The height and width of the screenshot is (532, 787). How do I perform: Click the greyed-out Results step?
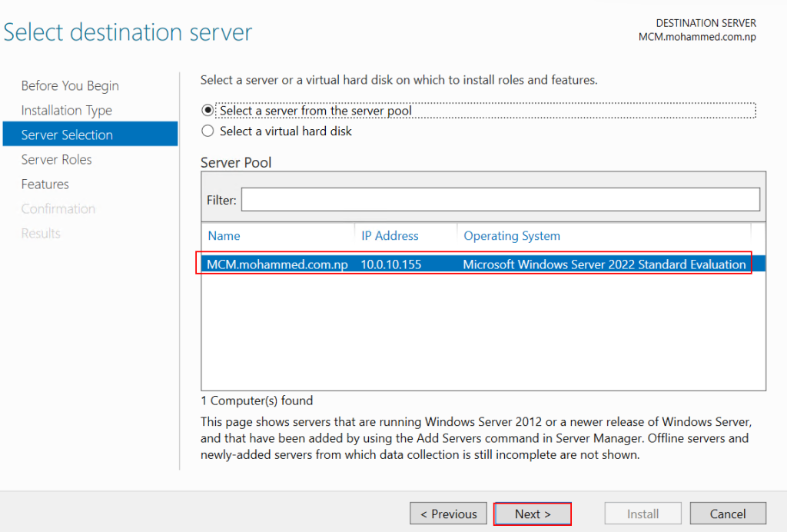click(x=41, y=233)
